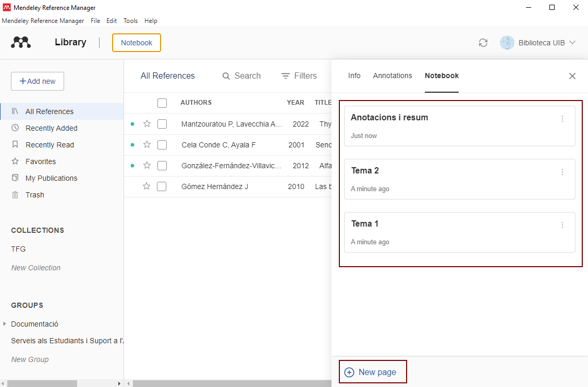Switch to the Info tab
Screen dimensions: 588x387
(354, 76)
